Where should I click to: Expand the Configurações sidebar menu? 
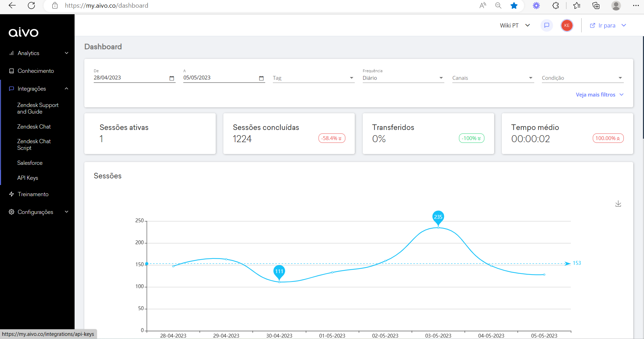pyautogui.click(x=38, y=212)
